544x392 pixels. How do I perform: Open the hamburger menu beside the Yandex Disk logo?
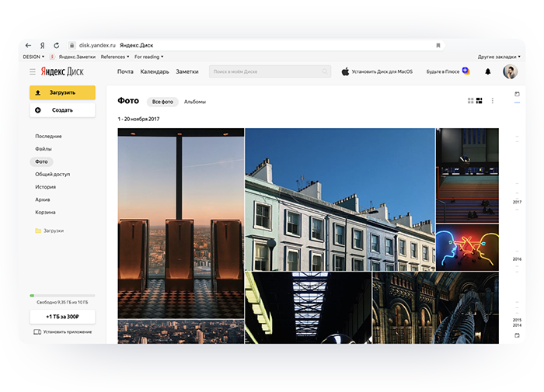click(x=33, y=71)
